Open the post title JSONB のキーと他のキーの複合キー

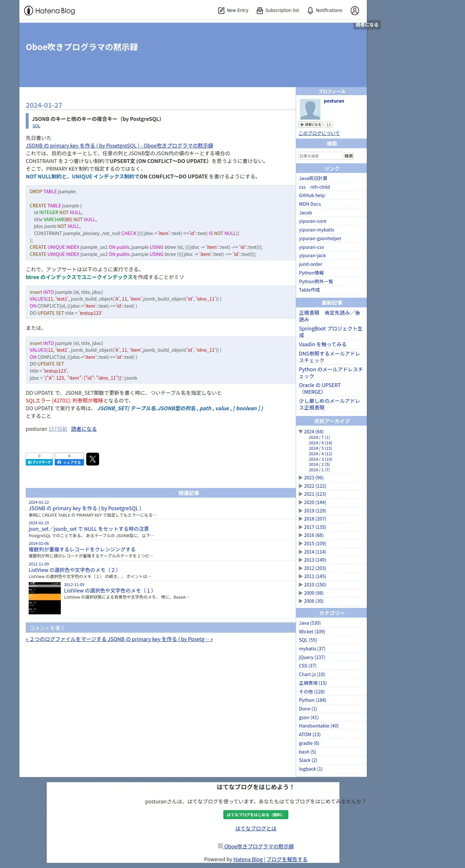(x=97, y=119)
